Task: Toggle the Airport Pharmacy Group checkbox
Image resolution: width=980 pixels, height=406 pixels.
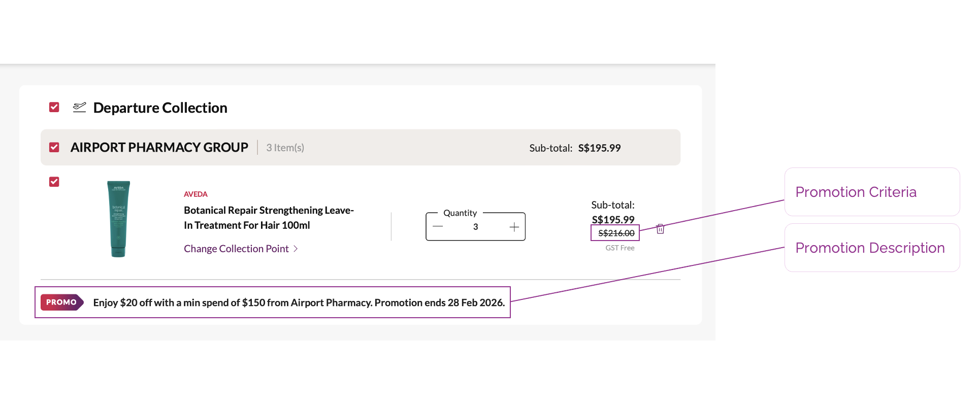Action: 54,147
